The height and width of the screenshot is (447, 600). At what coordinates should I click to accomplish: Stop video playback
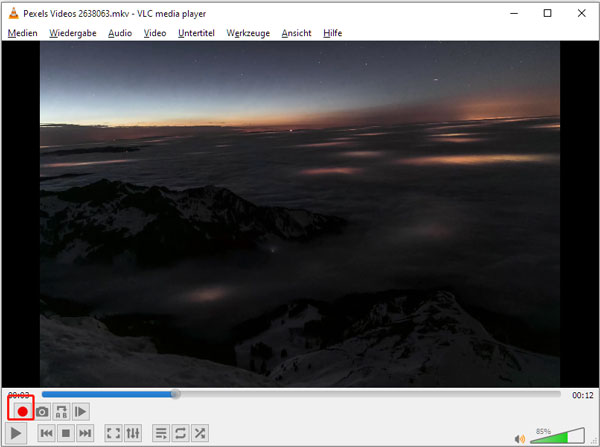(65, 433)
